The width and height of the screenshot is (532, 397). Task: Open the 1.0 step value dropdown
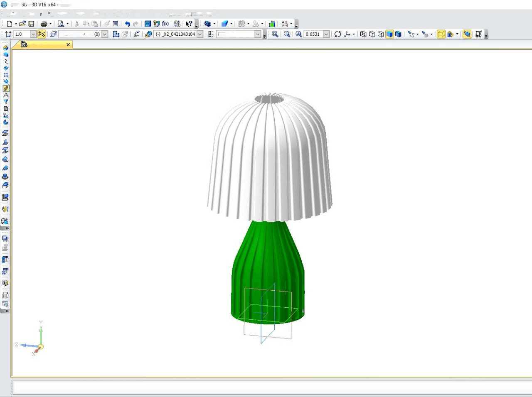[33, 34]
